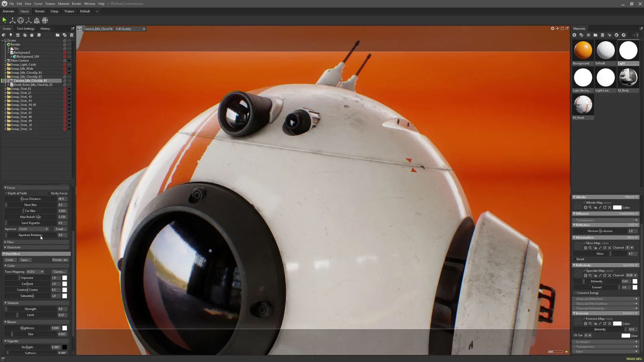Viewport: 644px width, 362px height.
Task: Open the Aperture shape dropdown
Action: point(33,229)
